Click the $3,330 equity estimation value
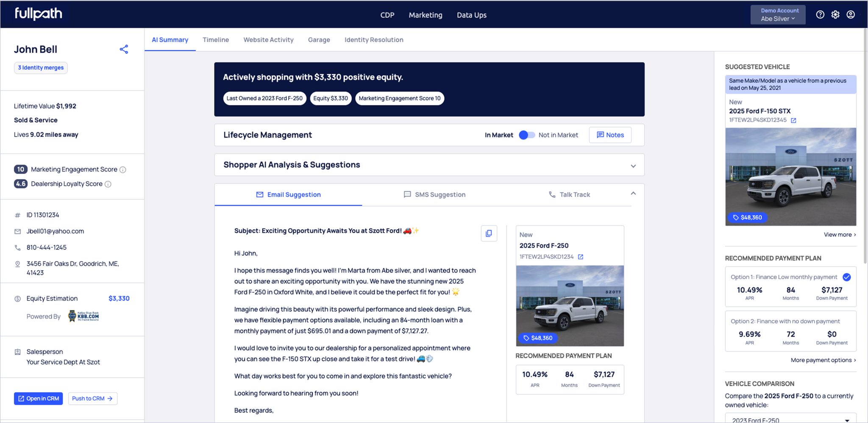 [x=119, y=299]
